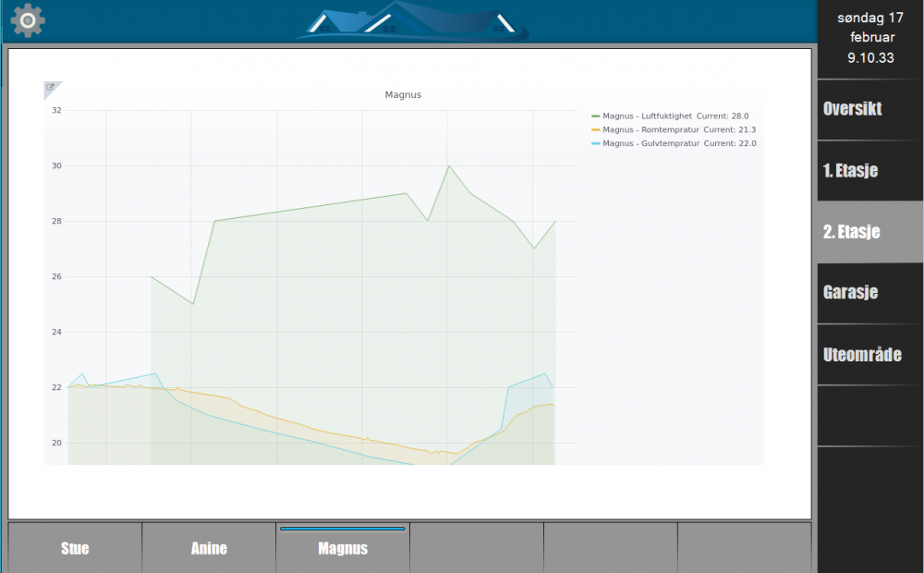
Task: Click the green Luftfuktighet legend line marker
Action: (596, 116)
